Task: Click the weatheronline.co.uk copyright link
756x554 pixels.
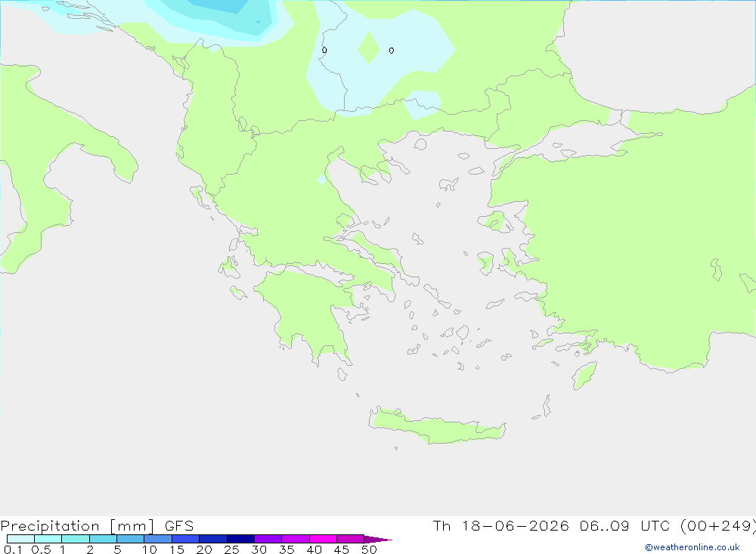Action: pyautogui.click(x=692, y=547)
